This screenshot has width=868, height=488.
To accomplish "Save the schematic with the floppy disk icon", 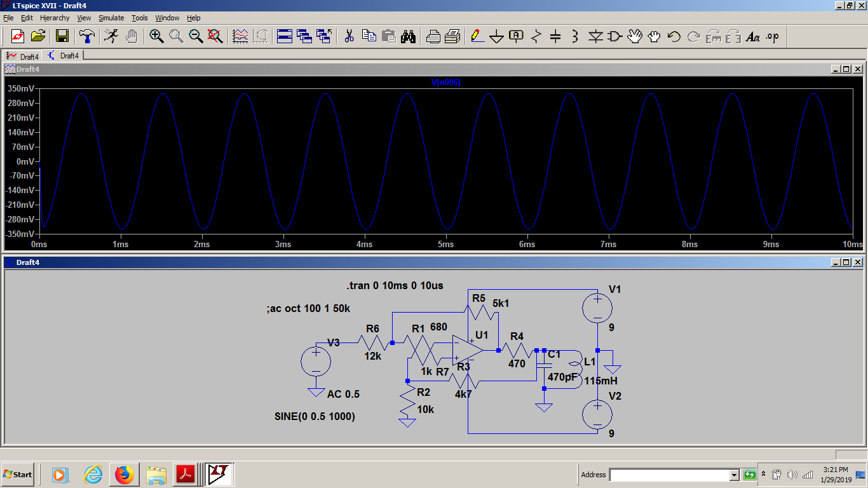I will click(x=62, y=36).
